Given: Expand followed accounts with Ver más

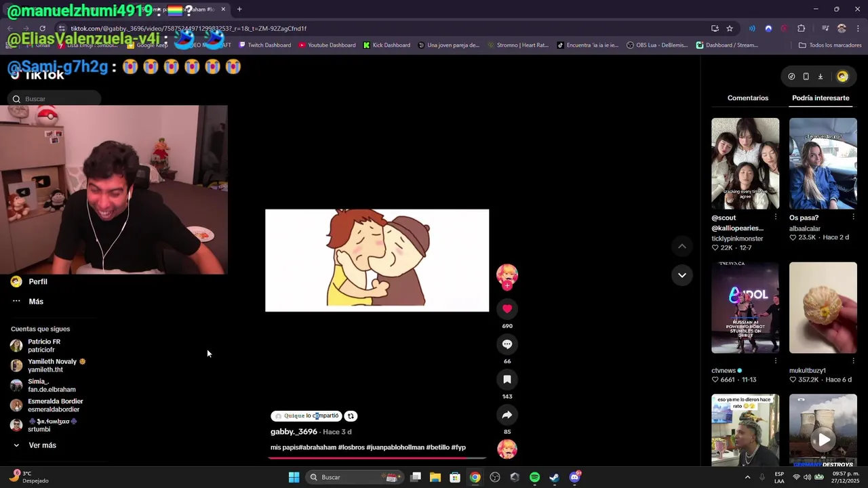Looking at the screenshot, I should 34,445.
